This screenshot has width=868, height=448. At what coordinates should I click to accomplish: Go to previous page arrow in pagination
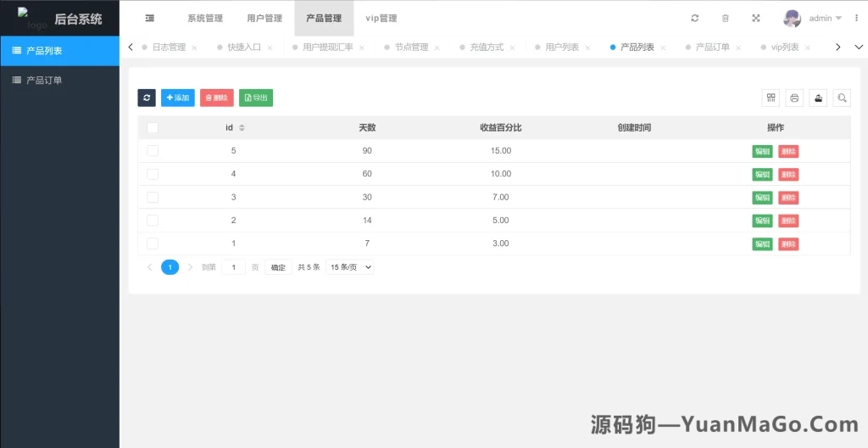click(x=149, y=267)
